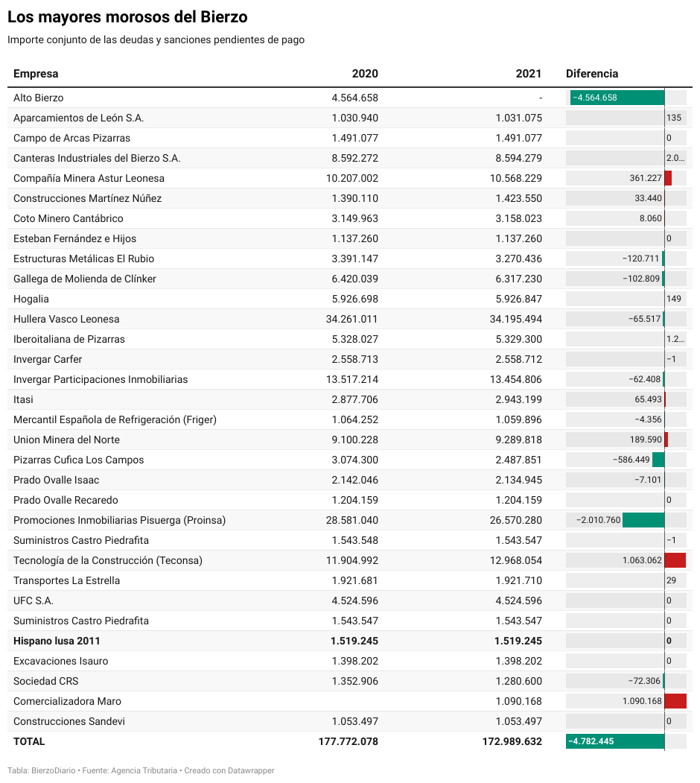Click 'Esteban Fernández e Hijos'
700x783 pixels.
[x=75, y=238]
